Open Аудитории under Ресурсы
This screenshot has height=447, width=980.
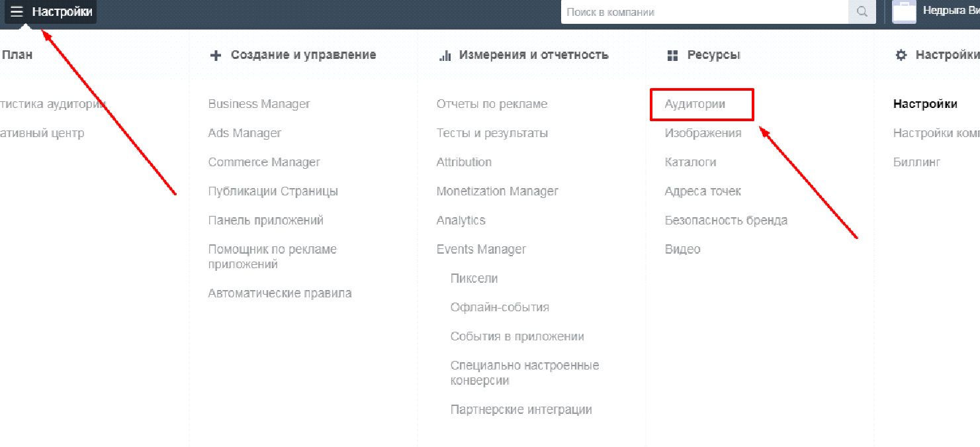[695, 105]
